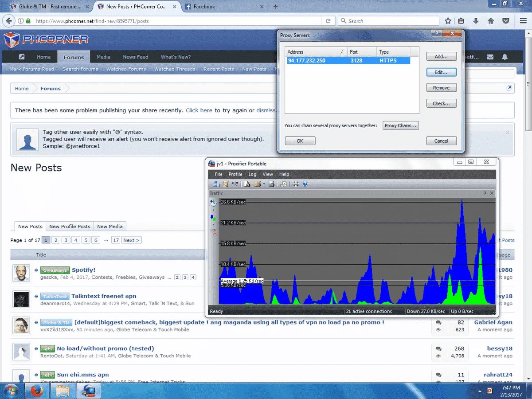Image resolution: width=532 pixels, height=399 pixels.
Task: Reload the page with the refresh icon
Action: point(328,21)
